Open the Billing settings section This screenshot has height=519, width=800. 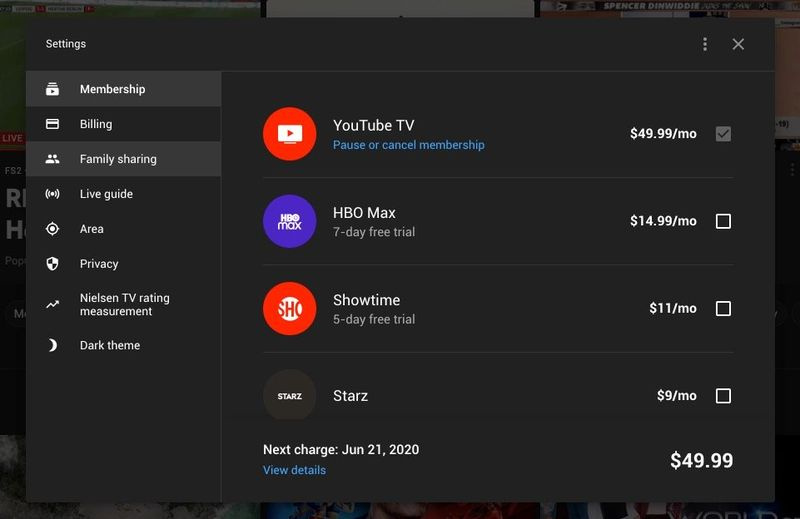(123, 124)
